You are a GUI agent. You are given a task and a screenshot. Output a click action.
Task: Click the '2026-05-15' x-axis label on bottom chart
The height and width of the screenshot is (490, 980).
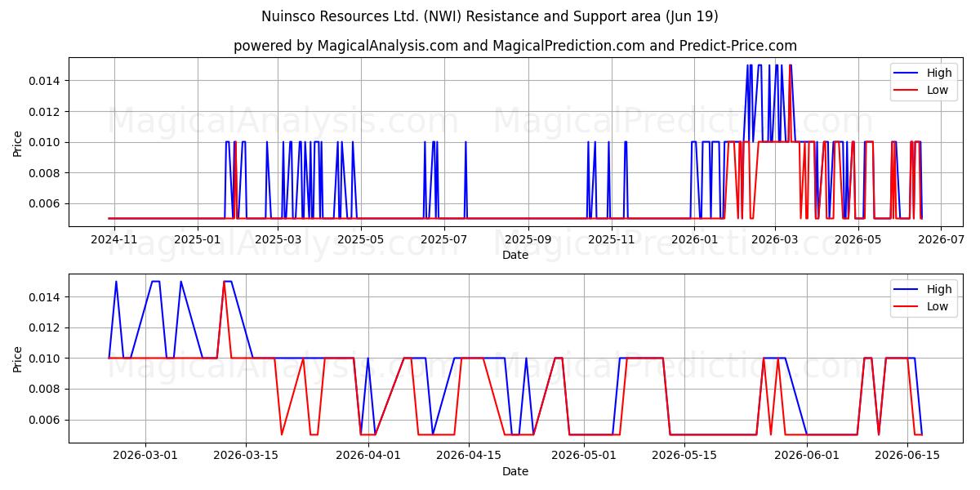[x=684, y=456]
